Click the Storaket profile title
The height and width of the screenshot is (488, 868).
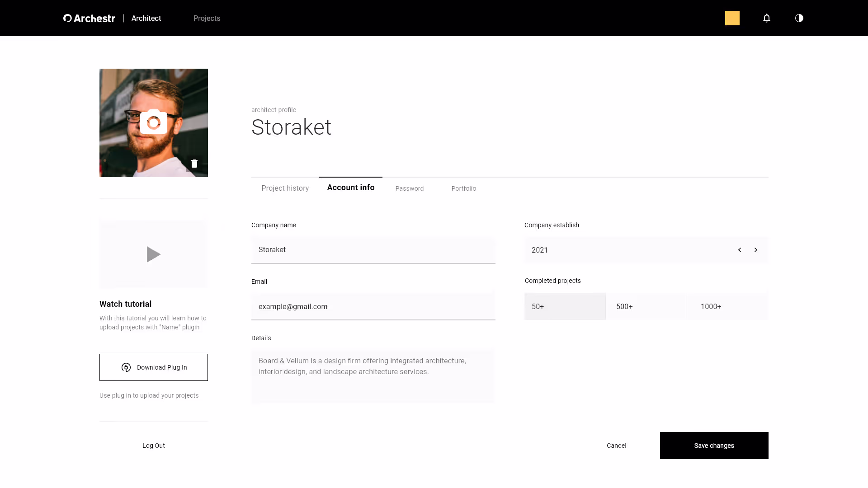tap(292, 127)
